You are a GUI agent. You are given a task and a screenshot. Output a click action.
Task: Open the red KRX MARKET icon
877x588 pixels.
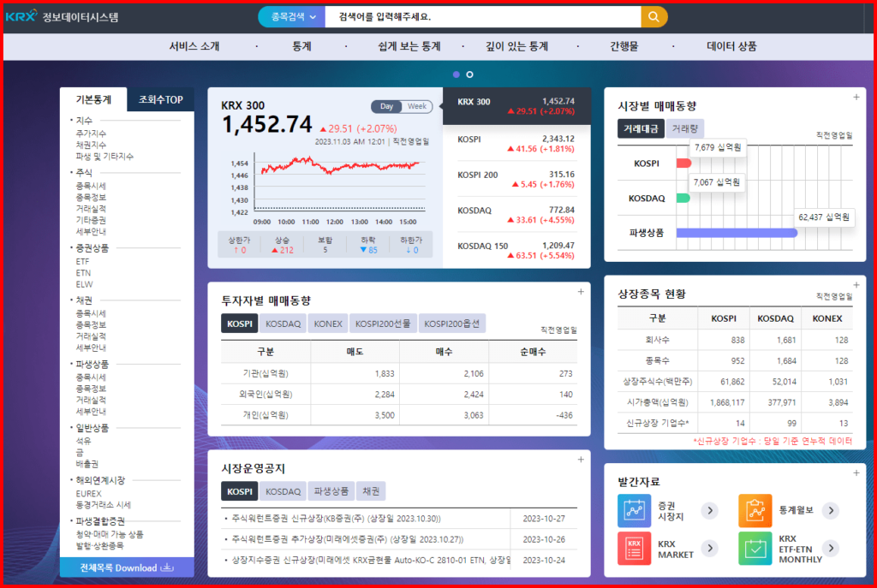(635, 549)
